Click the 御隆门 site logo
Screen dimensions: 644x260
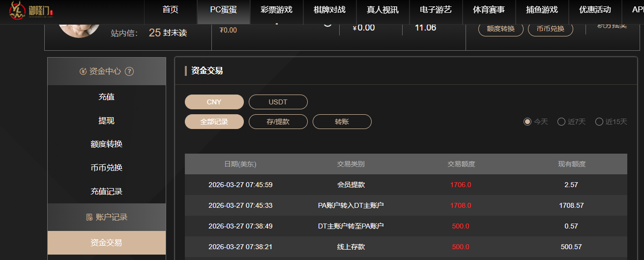(31, 10)
